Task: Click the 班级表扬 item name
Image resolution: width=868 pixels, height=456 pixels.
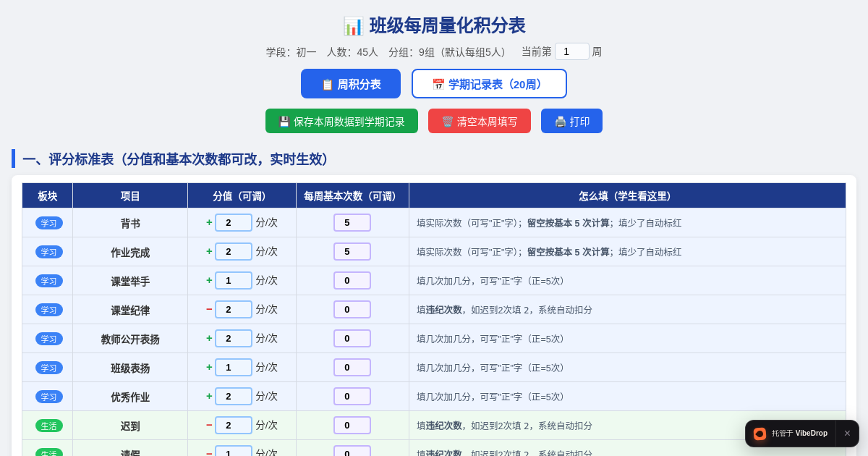Action: point(130,368)
